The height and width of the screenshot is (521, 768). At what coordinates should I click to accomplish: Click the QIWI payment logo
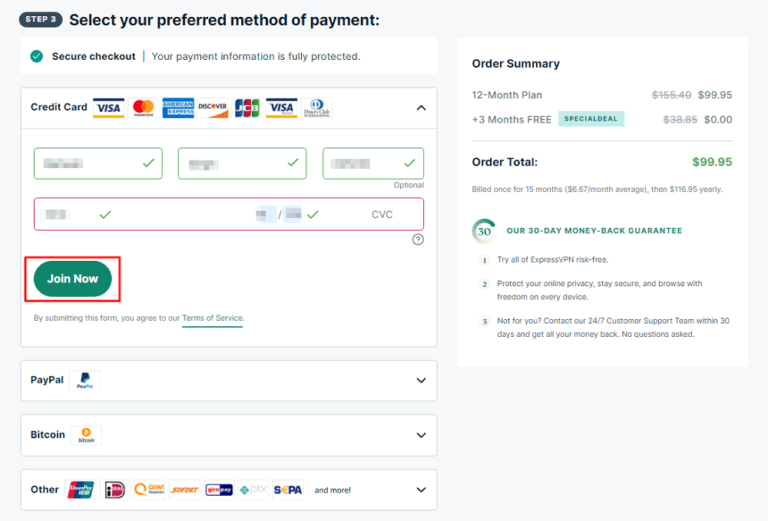click(149, 490)
